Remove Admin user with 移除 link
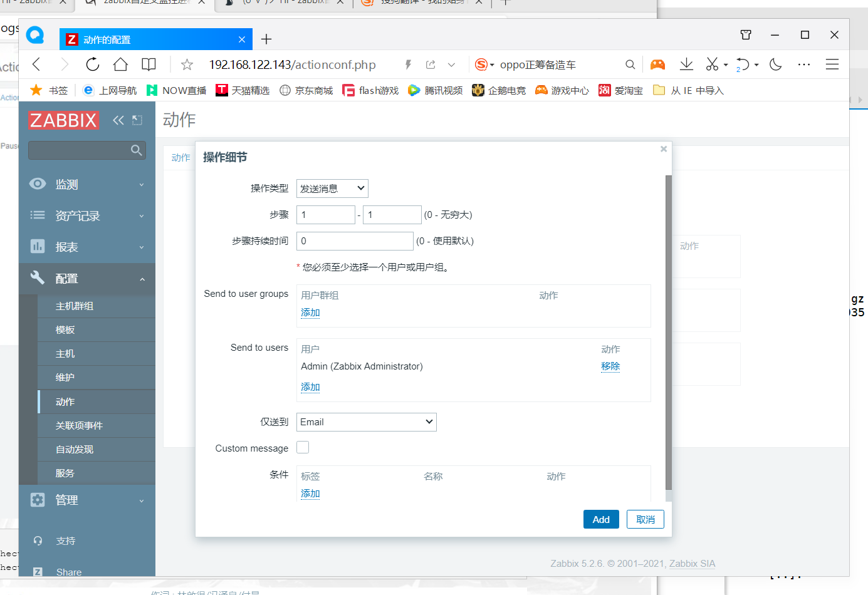Image resolution: width=868 pixels, height=595 pixels. 610,366
